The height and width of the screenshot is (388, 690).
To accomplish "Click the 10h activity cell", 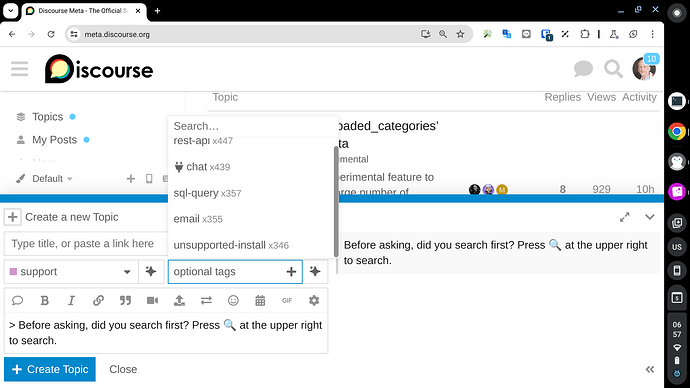I will [x=645, y=189].
